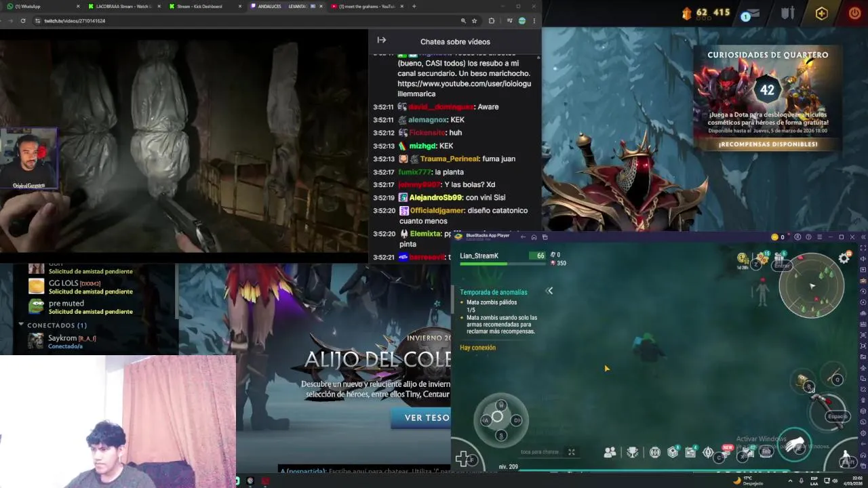Open the game settings gear icon
Screen dimensions: 868x488
[x=844, y=258]
